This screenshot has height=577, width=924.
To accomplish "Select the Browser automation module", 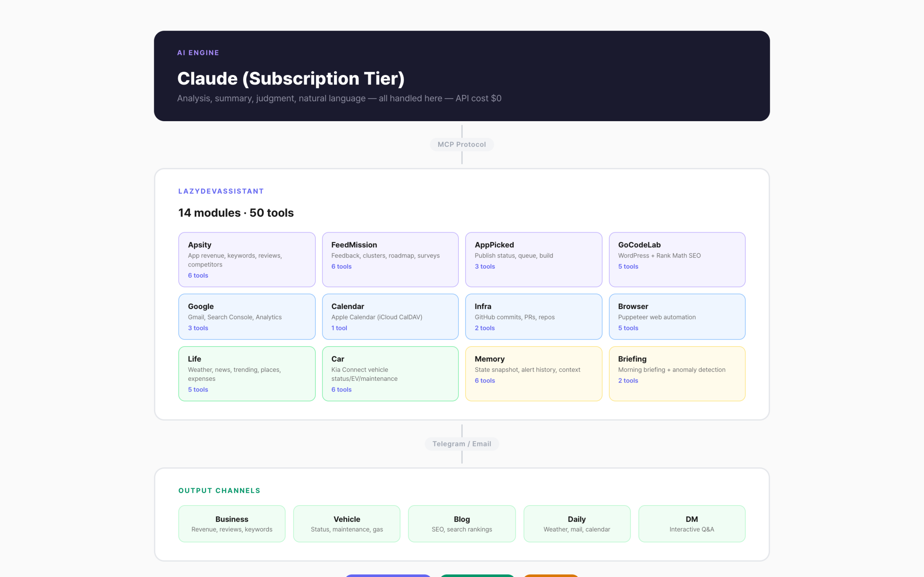I will (x=677, y=317).
